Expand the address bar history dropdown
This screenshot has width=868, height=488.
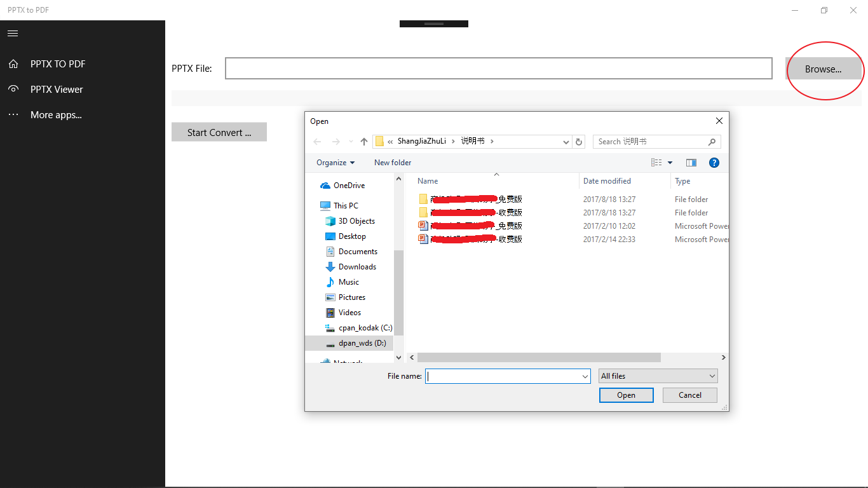click(566, 142)
